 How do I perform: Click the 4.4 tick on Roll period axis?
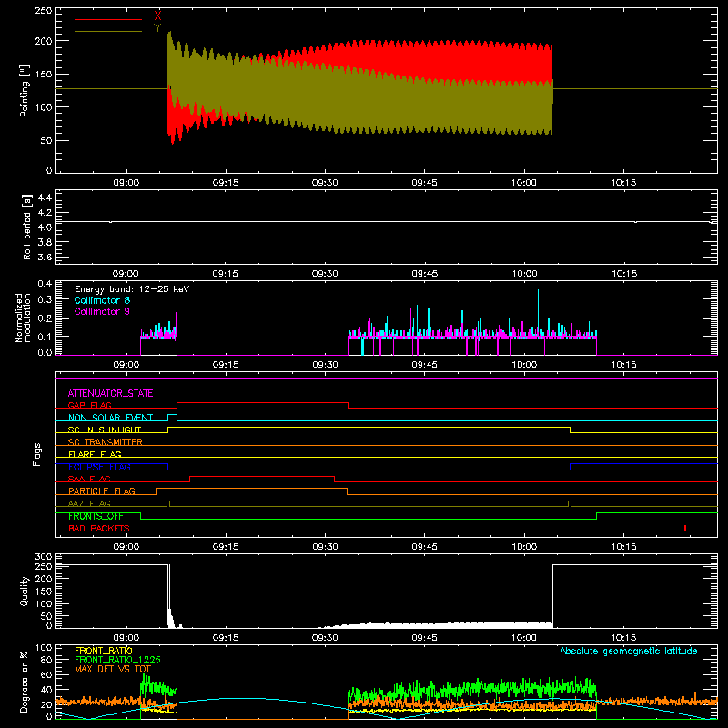point(45,197)
